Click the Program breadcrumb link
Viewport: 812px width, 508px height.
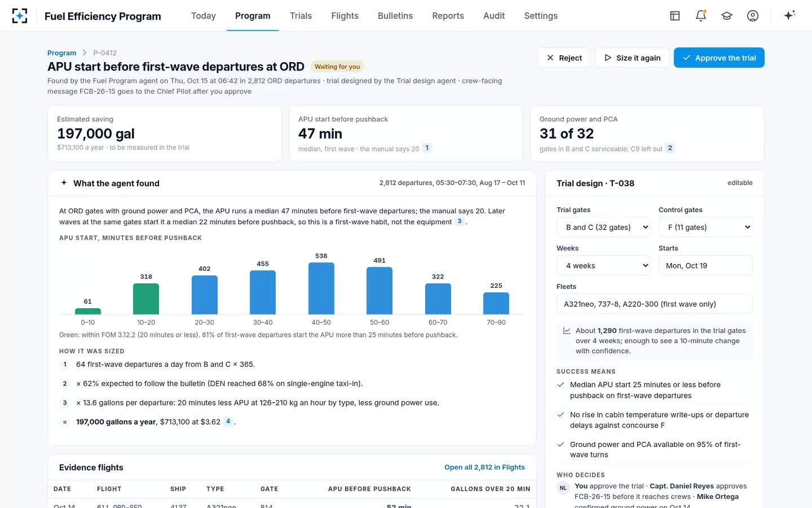point(61,53)
